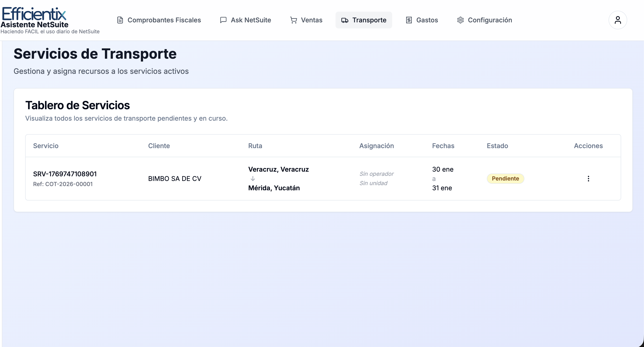Viewport: 644px width, 347px height.
Task: Click the Servicios de Transporte page title
Action: (95, 54)
